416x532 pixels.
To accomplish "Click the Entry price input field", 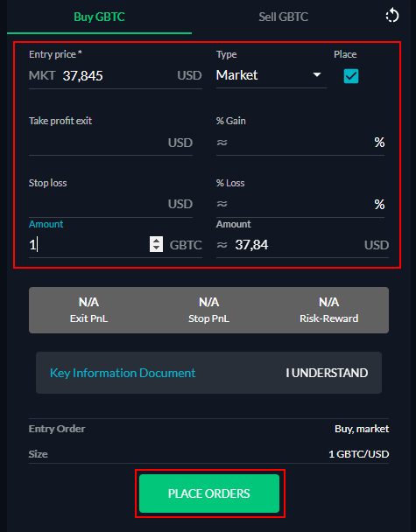I will tap(116, 75).
